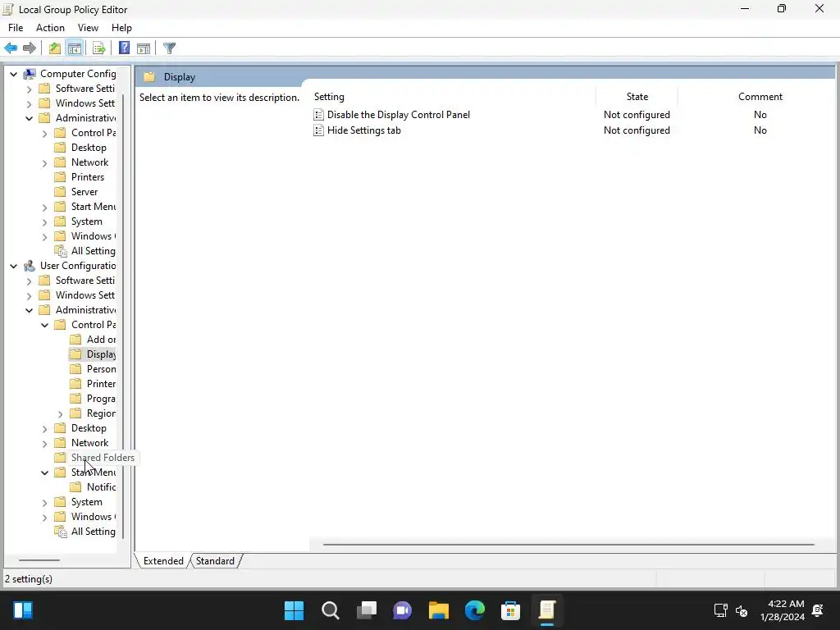840x630 pixels.
Task: Select Personalization folder in tree
Action: pos(93,369)
